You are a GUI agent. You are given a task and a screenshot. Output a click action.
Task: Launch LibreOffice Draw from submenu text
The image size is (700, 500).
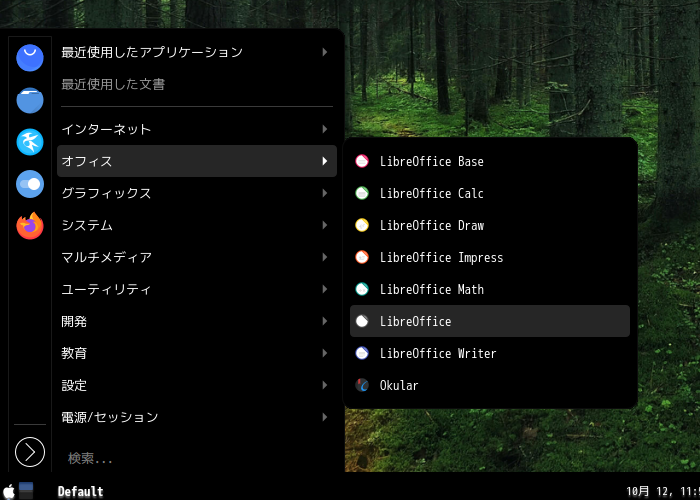click(432, 225)
